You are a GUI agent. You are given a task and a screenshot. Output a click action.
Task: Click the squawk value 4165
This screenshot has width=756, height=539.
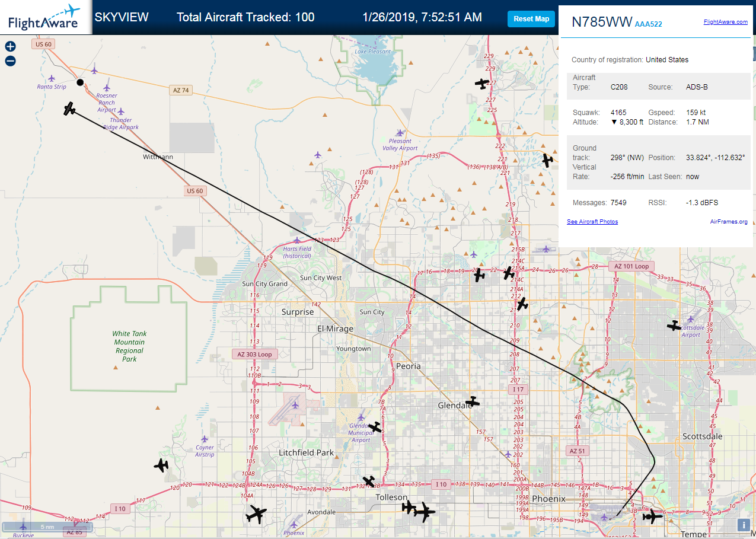pos(618,113)
